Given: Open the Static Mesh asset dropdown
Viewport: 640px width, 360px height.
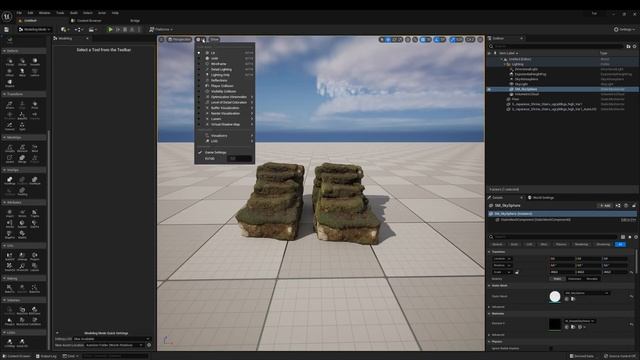Looking at the screenshot, I should pos(587,293).
